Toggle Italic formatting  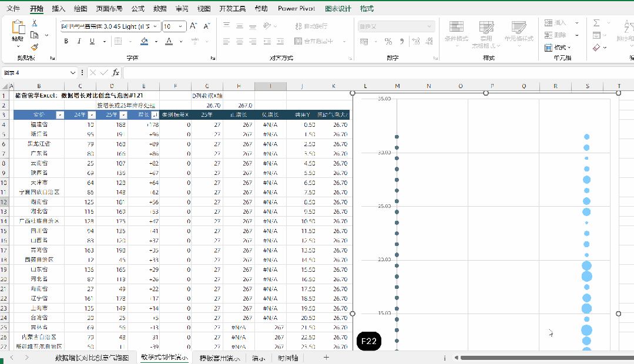[79, 41]
